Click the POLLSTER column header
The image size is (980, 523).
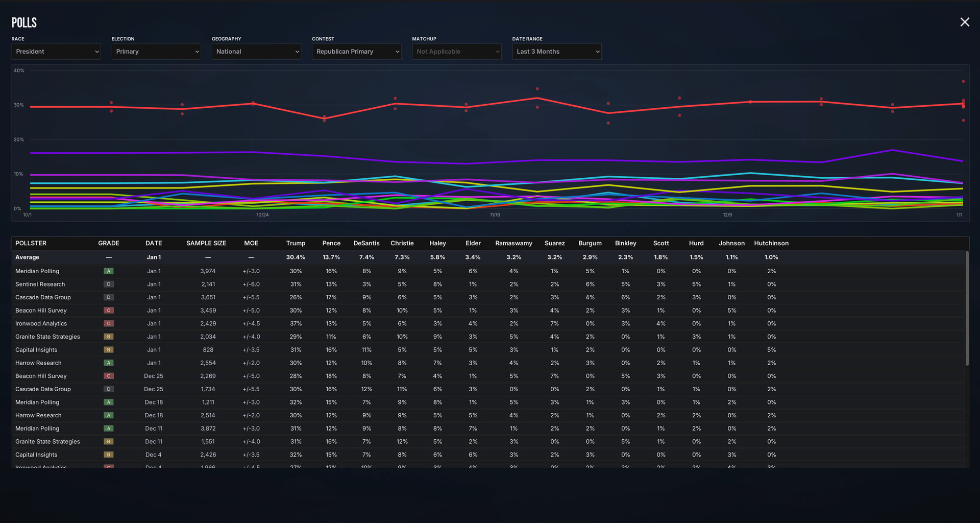point(31,244)
